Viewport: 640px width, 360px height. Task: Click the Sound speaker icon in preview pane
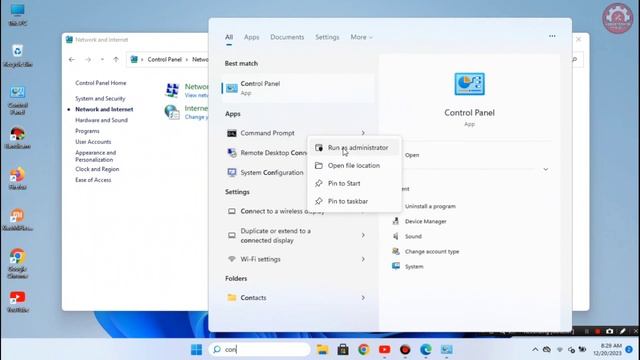tap(396, 236)
